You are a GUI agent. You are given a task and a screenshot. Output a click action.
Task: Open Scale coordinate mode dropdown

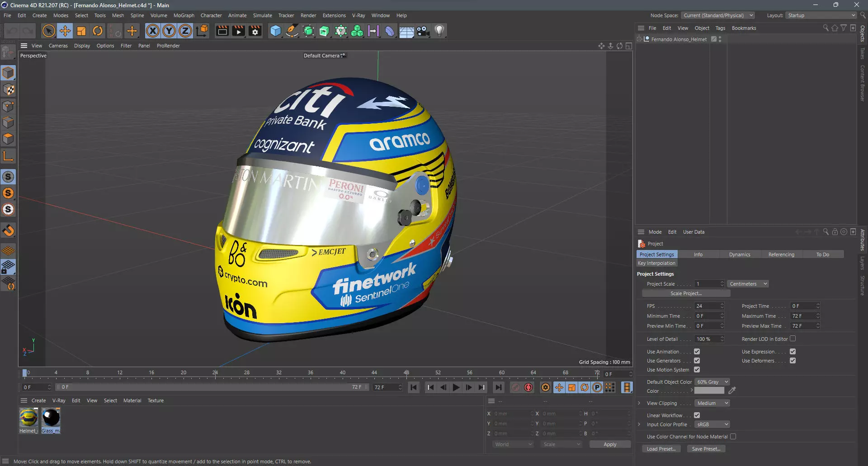pos(561,444)
